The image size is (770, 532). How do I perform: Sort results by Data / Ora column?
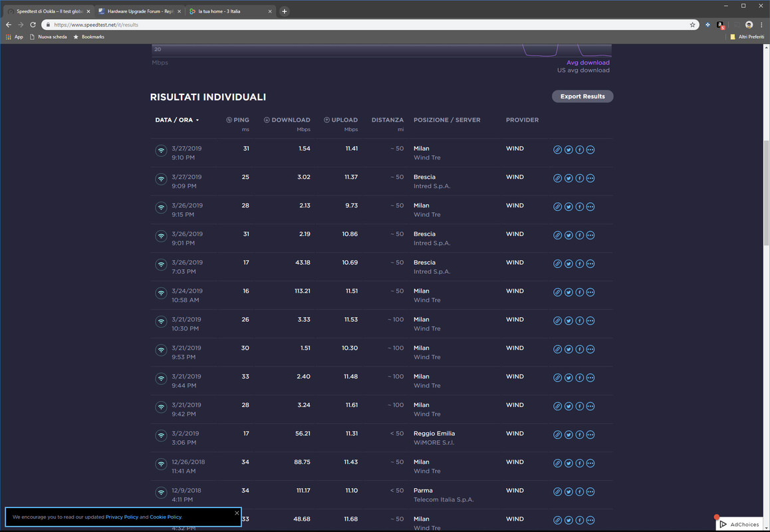click(x=178, y=120)
